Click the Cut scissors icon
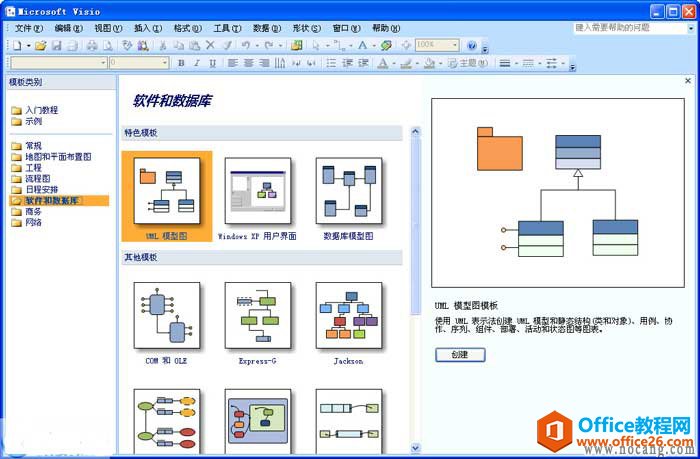The image size is (700, 459). tap(163, 46)
